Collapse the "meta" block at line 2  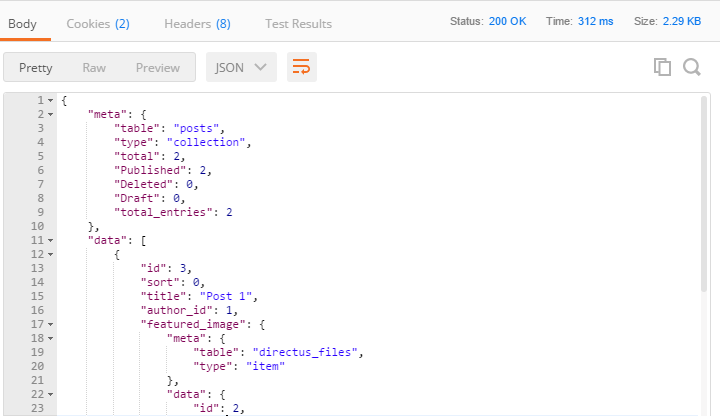51,114
